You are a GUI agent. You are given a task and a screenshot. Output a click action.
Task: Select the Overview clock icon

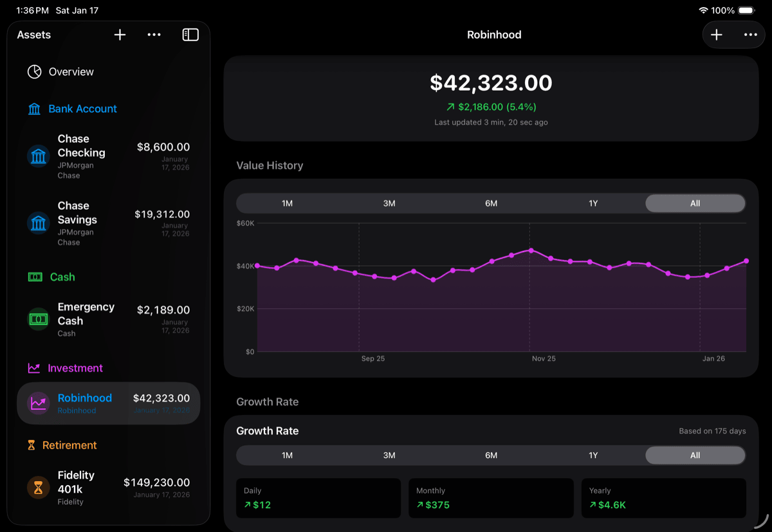(33, 71)
